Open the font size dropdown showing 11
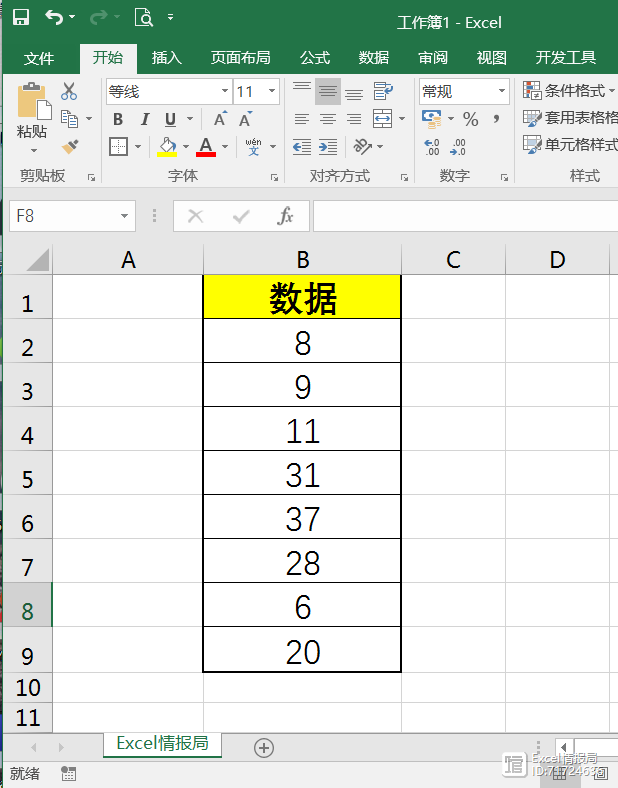Viewport: 618px width, 788px height. tap(272, 91)
